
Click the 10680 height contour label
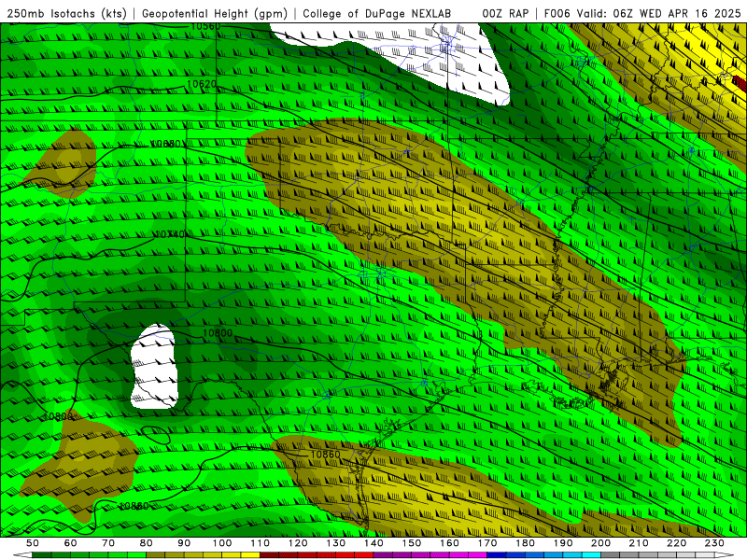pos(166,144)
